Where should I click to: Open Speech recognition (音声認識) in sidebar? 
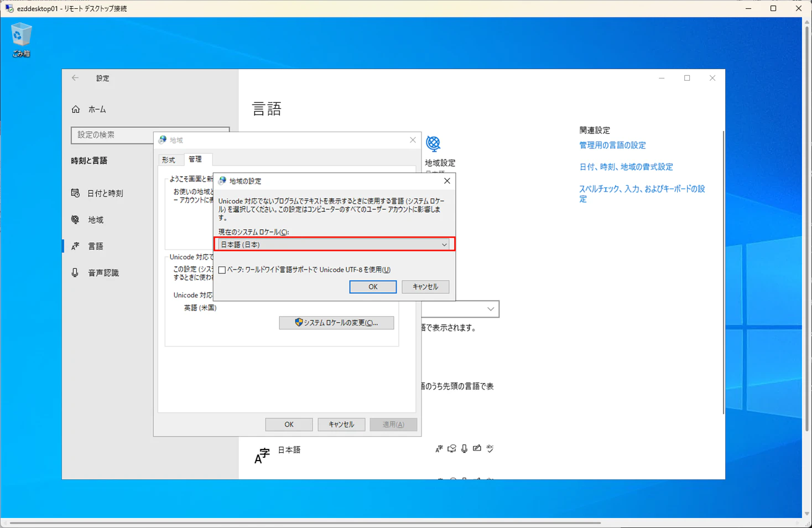pyautogui.click(x=95, y=273)
